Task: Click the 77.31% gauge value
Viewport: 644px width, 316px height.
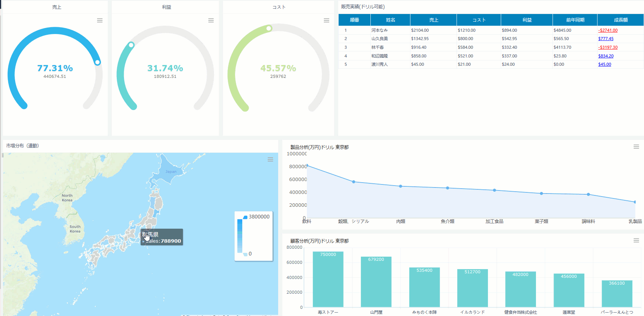Action: [x=55, y=68]
